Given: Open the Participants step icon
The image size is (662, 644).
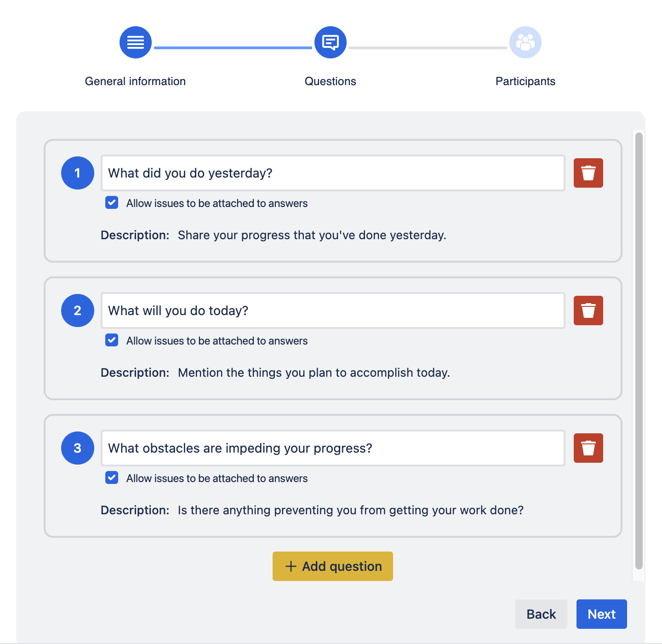Looking at the screenshot, I should 525,42.
